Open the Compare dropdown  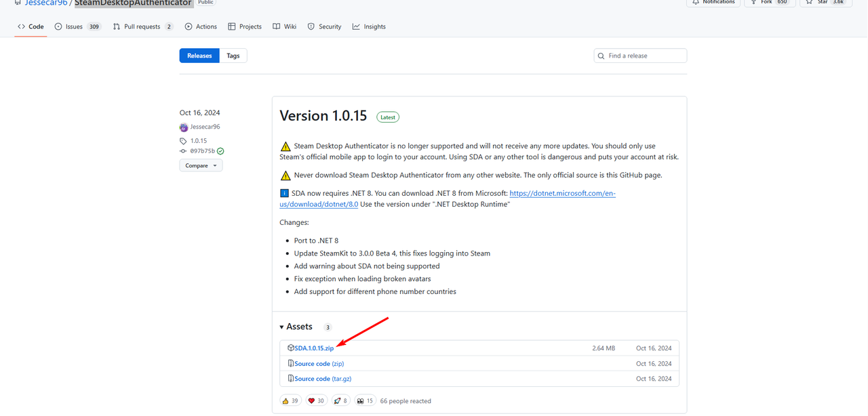tap(201, 165)
